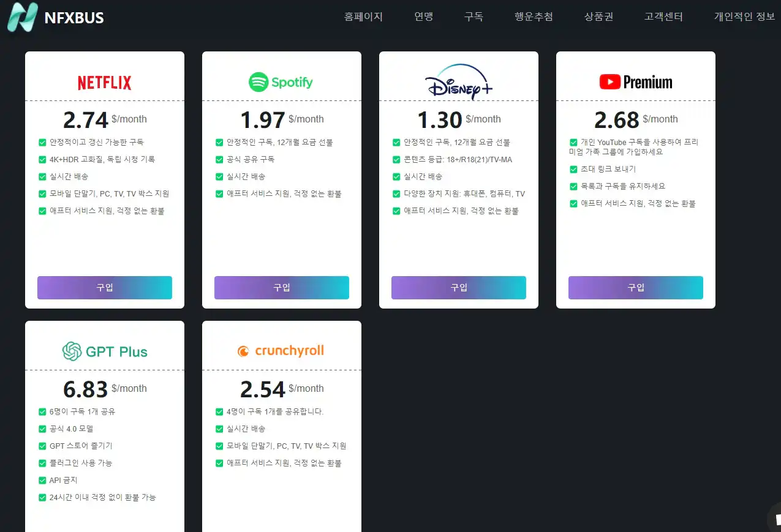This screenshot has height=532, width=781.
Task: Click the NFXBUS logo icon
Action: tap(22, 17)
